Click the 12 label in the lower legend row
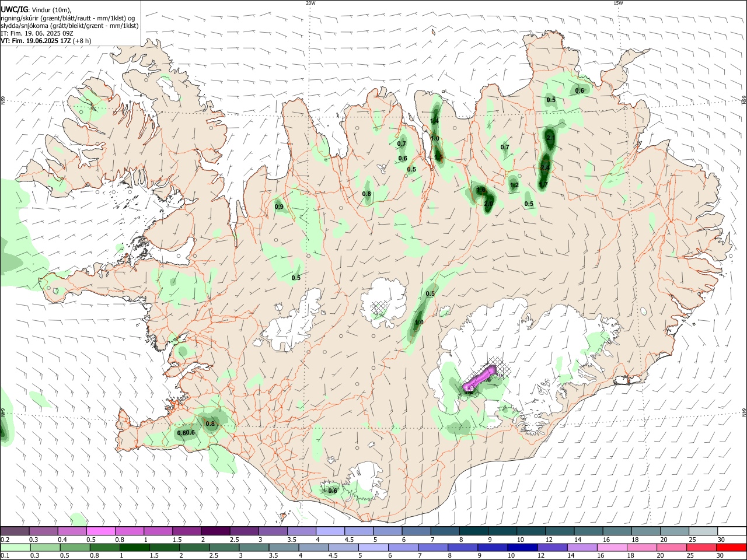Image resolution: width=747 pixels, height=560 pixels. (x=540, y=555)
